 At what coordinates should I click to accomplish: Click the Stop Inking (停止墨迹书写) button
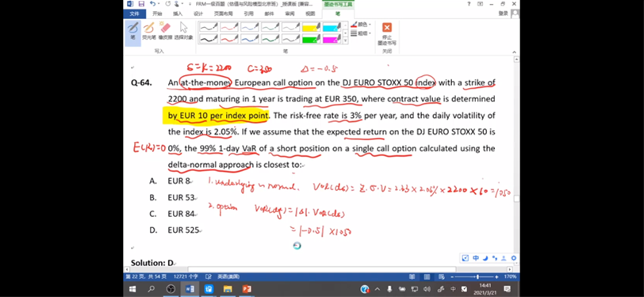coord(387,33)
